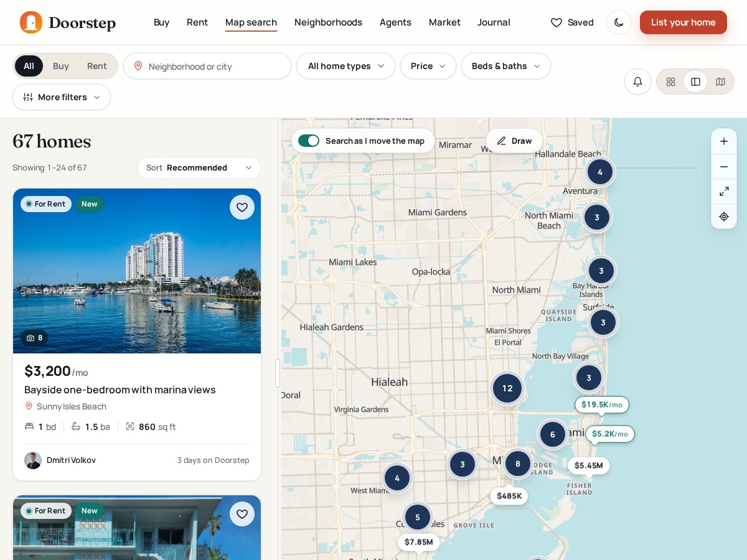Open the 5-home cluster marker
Viewport: 747px width, 560px height.
click(x=418, y=517)
